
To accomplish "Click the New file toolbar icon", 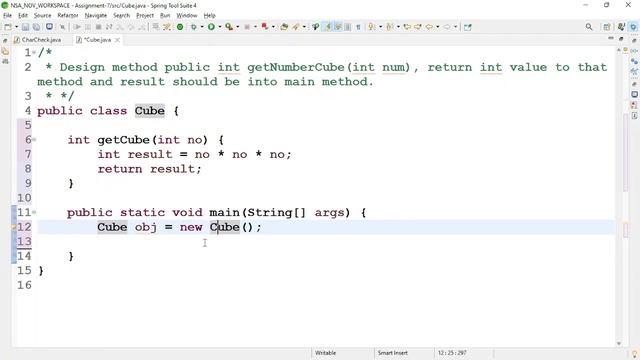I will click(7, 27).
